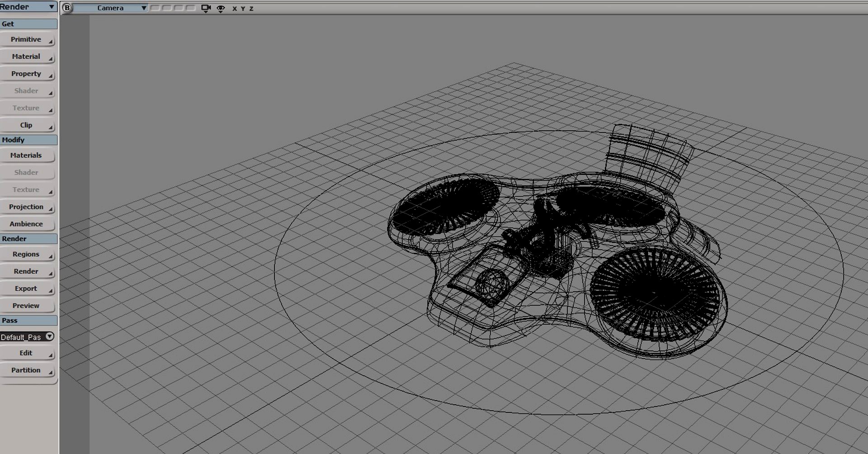The width and height of the screenshot is (868, 454).
Task: Open the Property menu
Action: pos(28,74)
